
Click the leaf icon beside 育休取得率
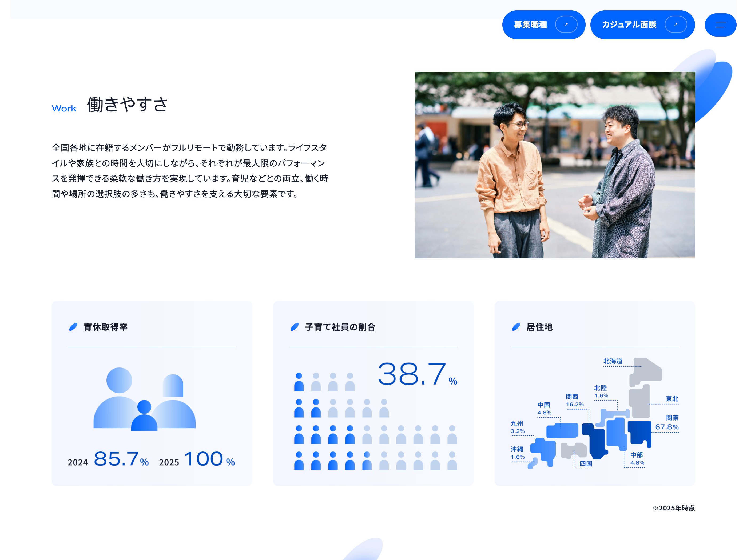[x=73, y=327]
